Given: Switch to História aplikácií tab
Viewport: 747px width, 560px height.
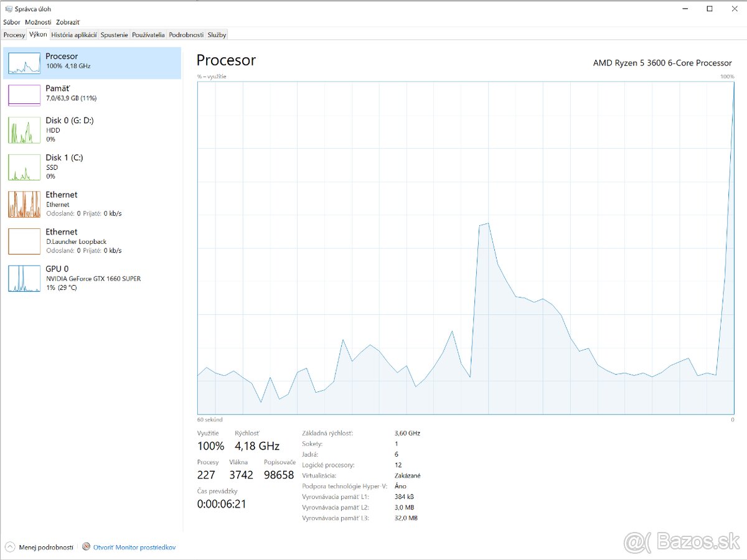Looking at the screenshot, I should 73,35.
